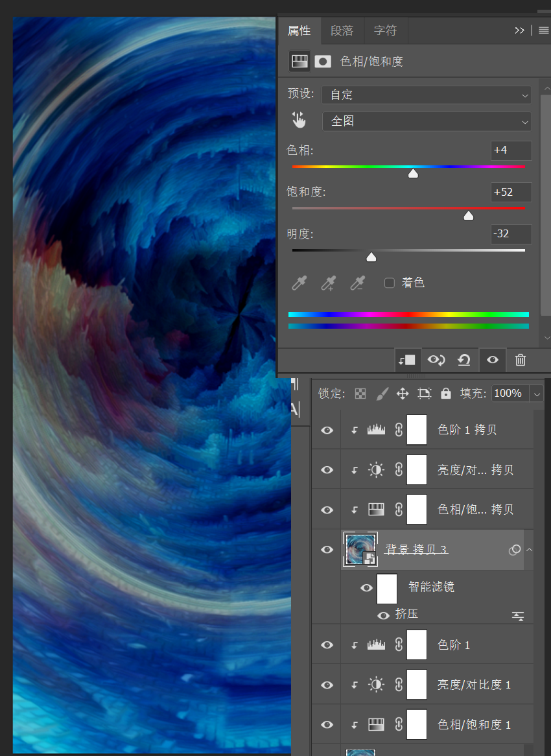Click the view previous state icon
Screen dimensions: 551x756
(x=436, y=360)
